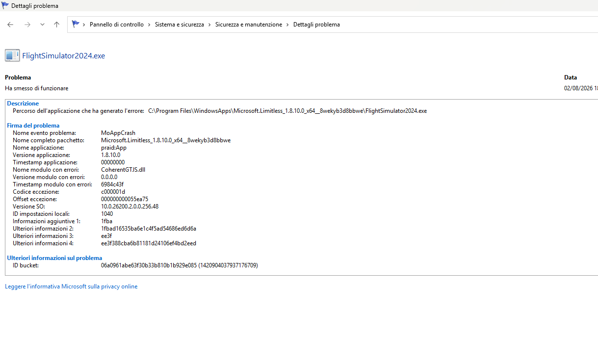Open Sicurezza e manutenzione breadcrumb

(x=249, y=25)
